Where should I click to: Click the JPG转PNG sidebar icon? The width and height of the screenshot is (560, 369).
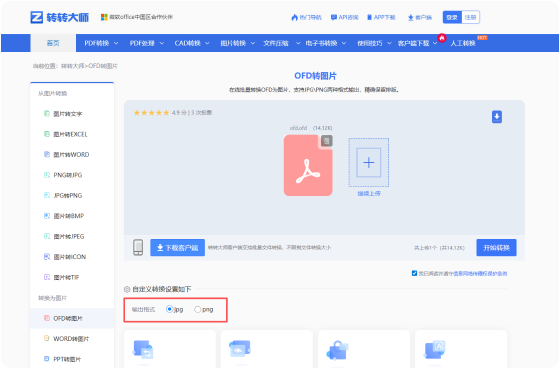coord(47,195)
